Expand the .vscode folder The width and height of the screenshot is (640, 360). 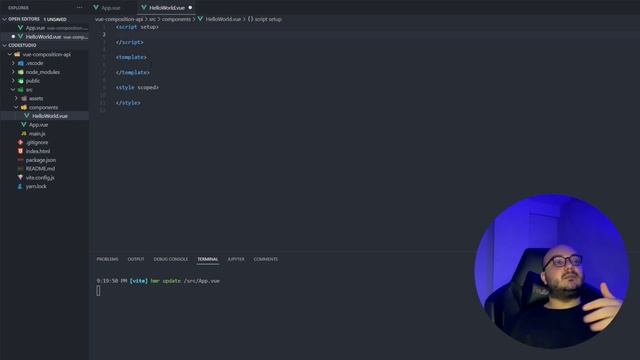pyautogui.click(x=13, y=63)
